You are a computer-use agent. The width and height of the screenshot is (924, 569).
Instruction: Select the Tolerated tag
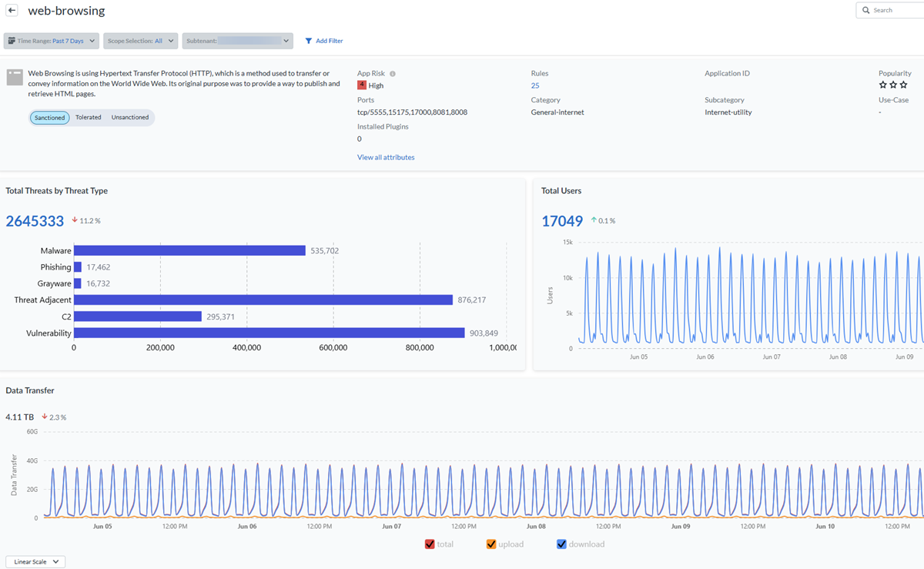[x=89, y=118]
